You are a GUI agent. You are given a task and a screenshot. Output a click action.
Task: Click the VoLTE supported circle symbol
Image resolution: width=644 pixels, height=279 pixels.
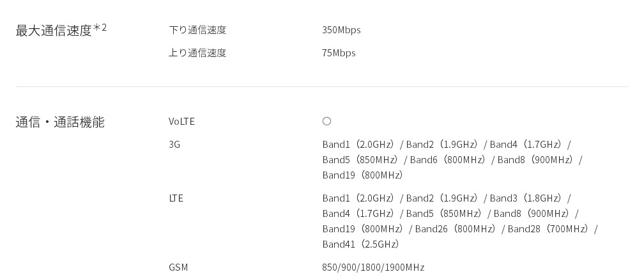pos(326,122)
